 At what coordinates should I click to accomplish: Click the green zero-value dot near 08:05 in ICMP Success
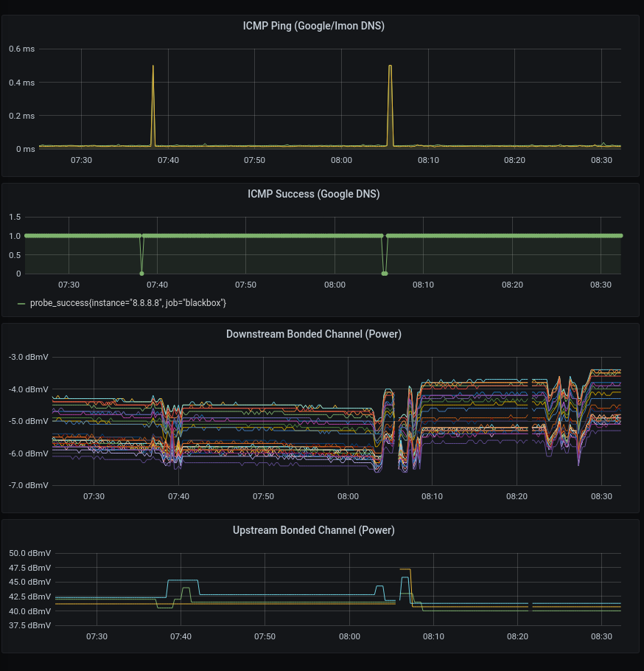click(x=385, y=274)
